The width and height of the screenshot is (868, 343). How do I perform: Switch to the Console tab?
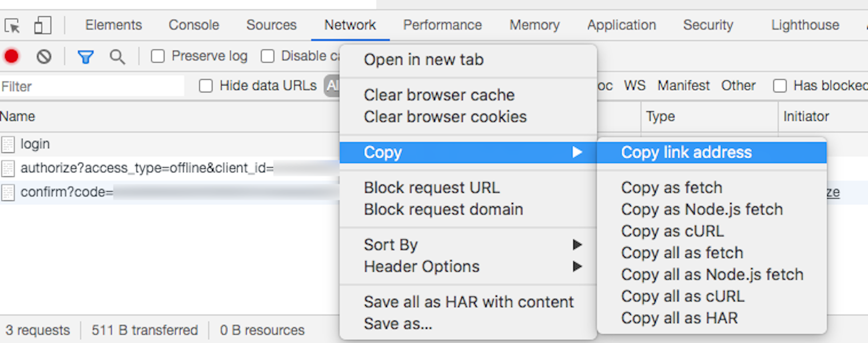[194, 25]
